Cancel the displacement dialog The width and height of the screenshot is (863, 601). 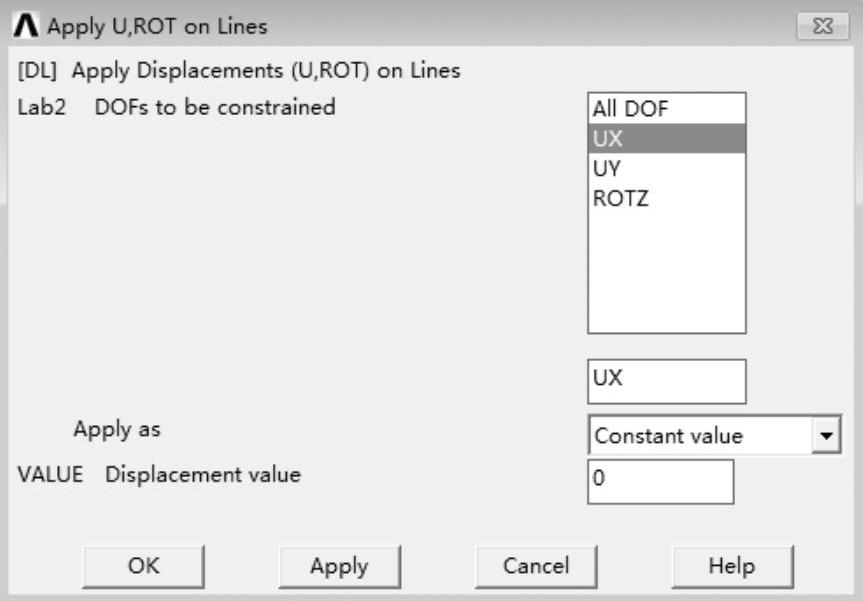coord(536,566)
